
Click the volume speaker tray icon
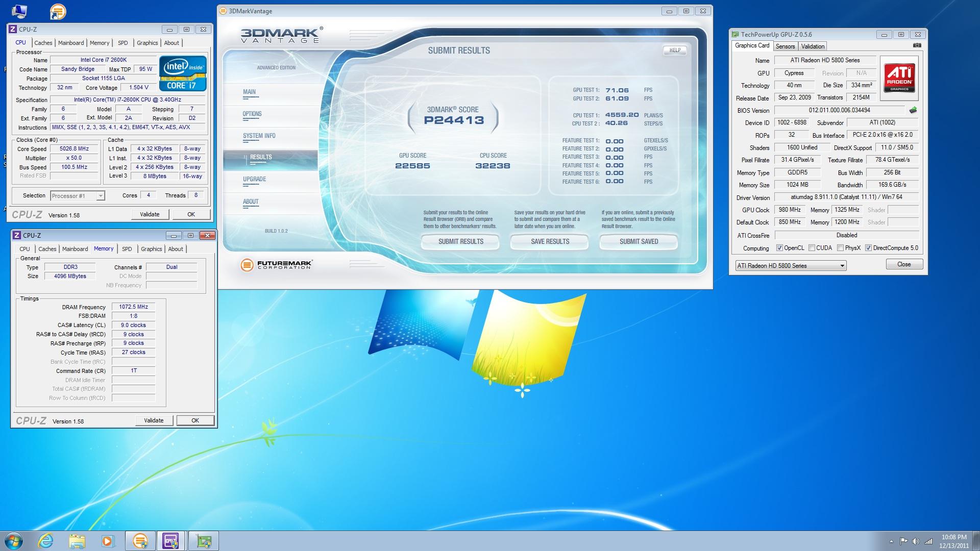916,541
